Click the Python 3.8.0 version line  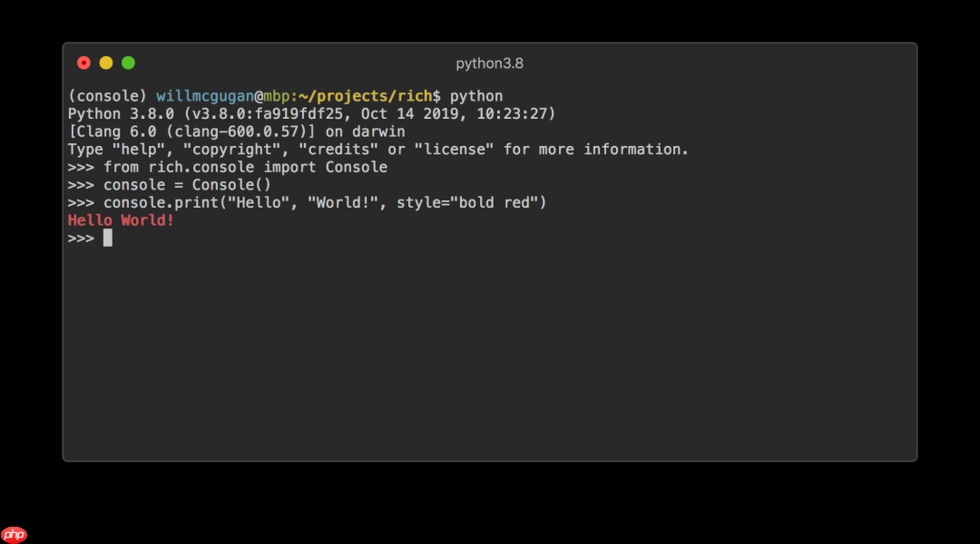(311, 114)
